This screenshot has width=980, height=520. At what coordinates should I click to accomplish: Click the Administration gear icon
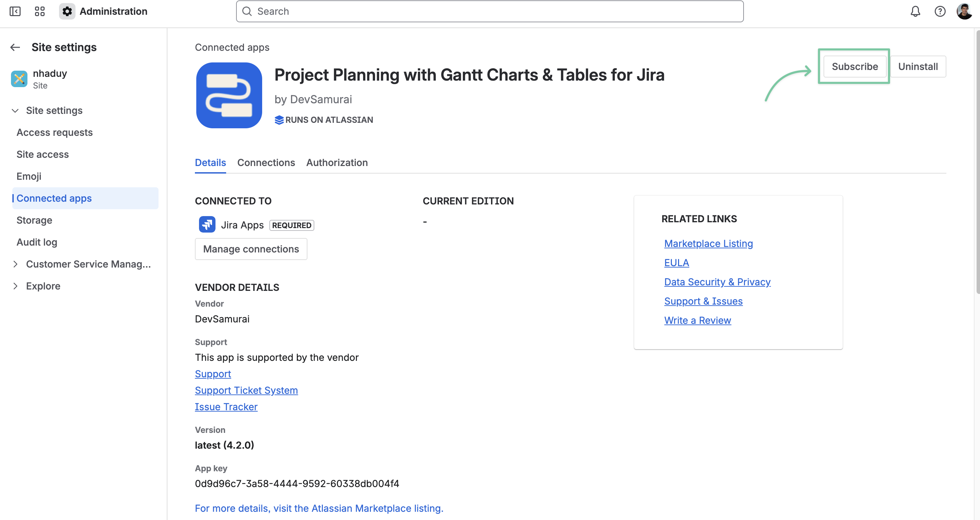coord(67,11)
